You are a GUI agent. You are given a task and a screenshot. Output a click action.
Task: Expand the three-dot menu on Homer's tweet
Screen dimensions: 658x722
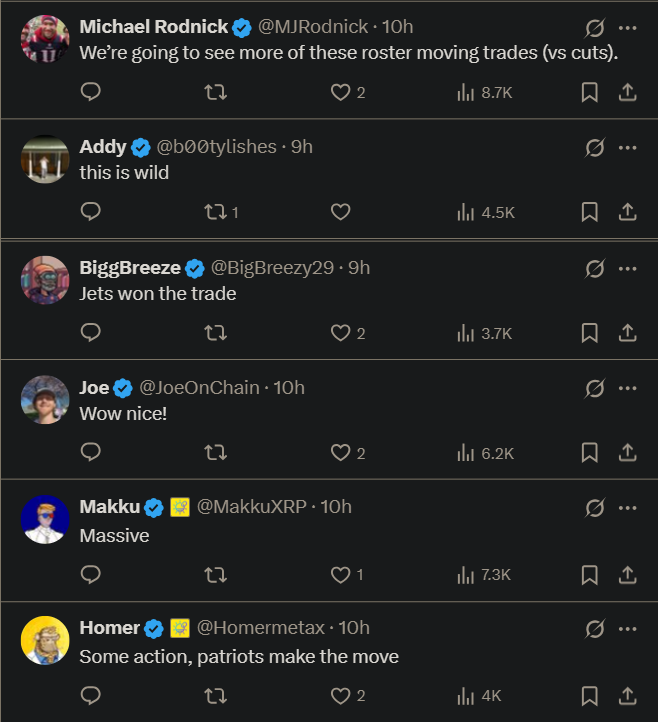tap(628, 628)
